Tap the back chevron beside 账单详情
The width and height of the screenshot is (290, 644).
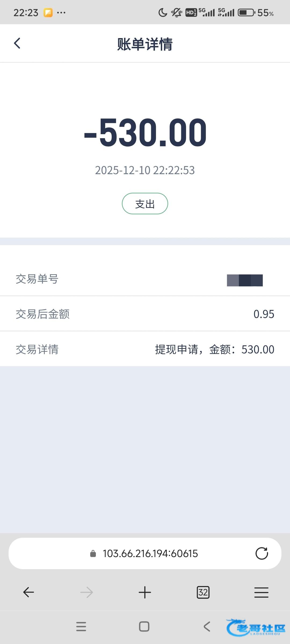(x=17, y=43)
